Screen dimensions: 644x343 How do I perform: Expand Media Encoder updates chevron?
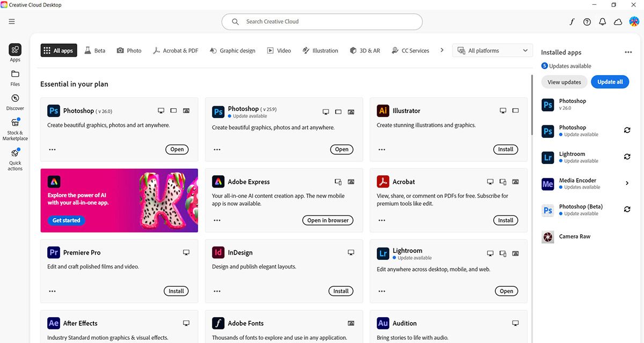(627, 183)
